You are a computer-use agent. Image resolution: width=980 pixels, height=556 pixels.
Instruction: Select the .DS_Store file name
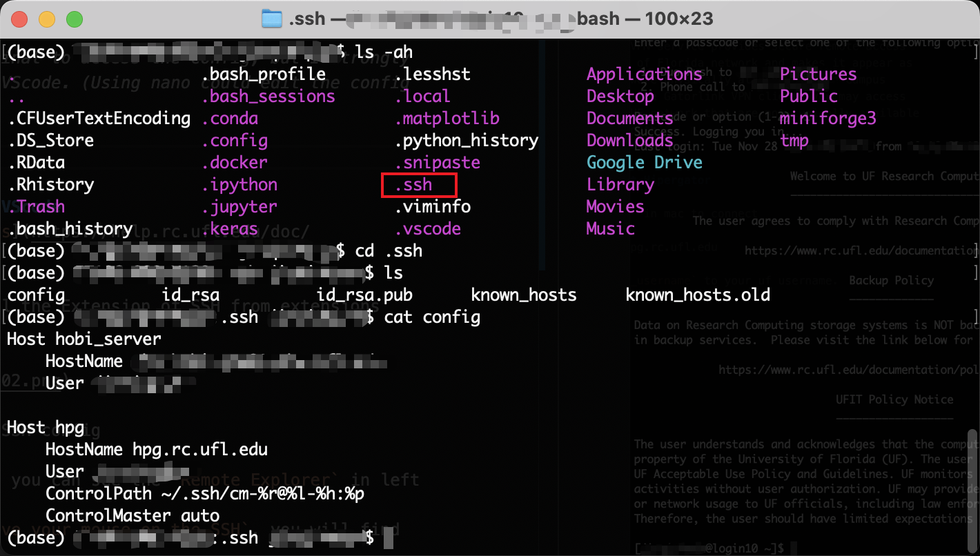coord(50,140)
